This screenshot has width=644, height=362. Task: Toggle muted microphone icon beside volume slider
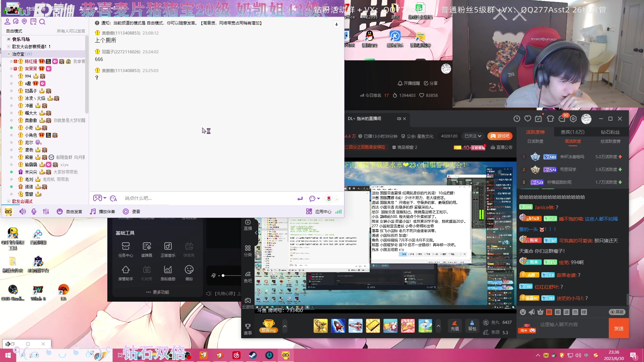click(214, 276)
